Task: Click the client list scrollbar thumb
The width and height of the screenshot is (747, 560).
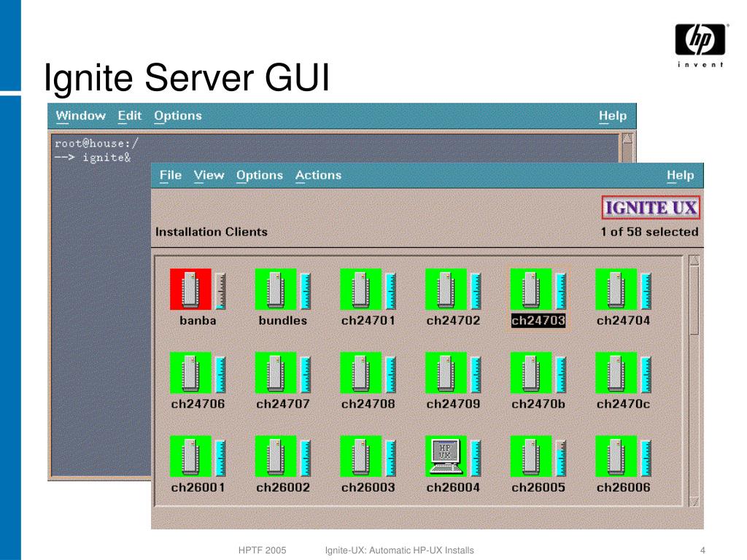Action: (694, 300)
